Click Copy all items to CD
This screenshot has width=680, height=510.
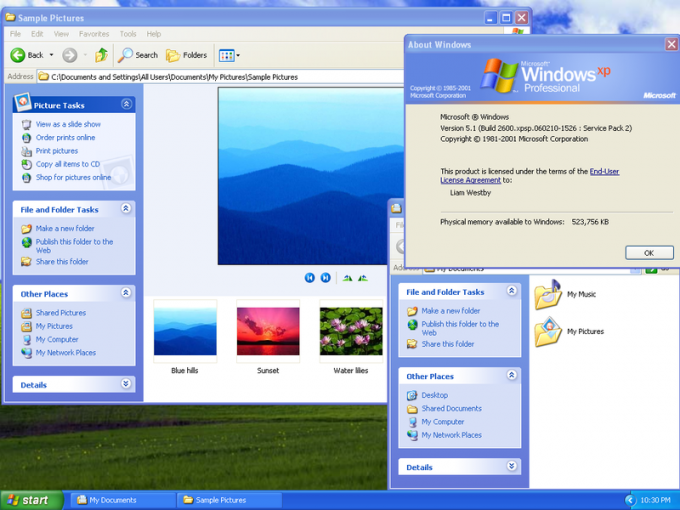coord(68,164)
